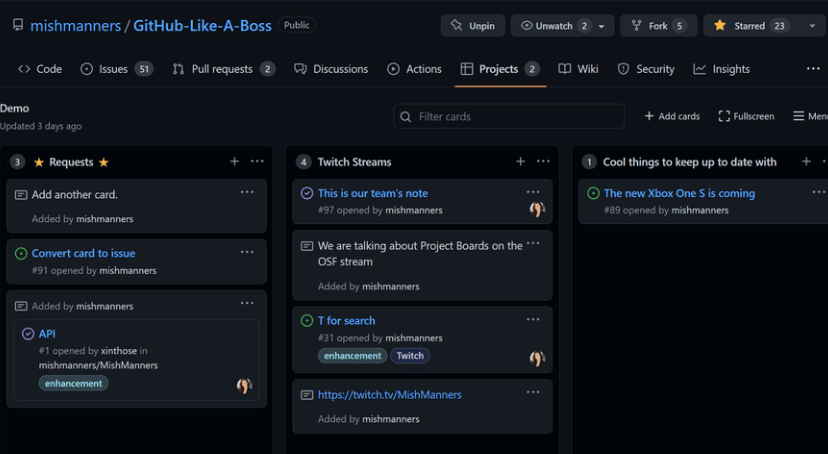Open options for 'Add another card.' note
Image resolution: width=828 pixels, height=454 pixels.
247,192
